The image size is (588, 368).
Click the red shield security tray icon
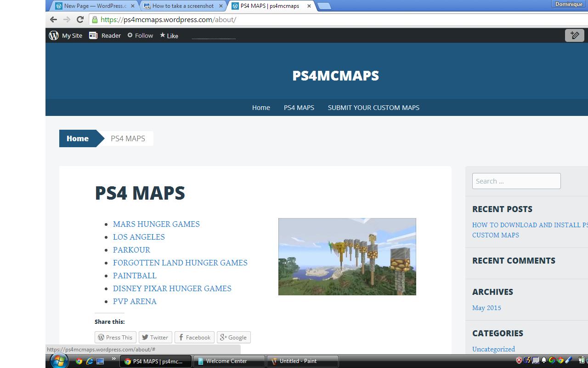[x=519, y=361]
